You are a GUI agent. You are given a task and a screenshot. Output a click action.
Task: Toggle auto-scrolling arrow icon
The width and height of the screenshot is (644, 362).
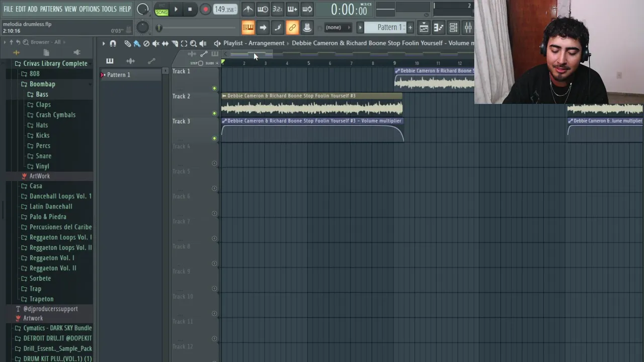click(x=263, y=27)
